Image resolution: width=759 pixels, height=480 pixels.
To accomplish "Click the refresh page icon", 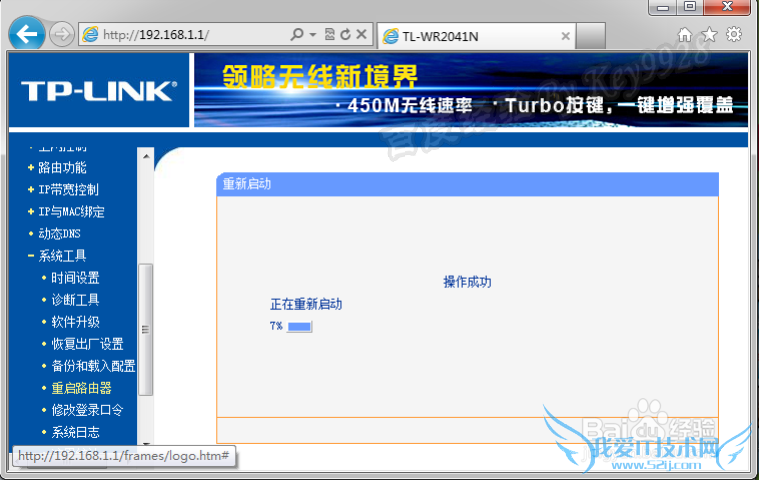I will (345, 34).
